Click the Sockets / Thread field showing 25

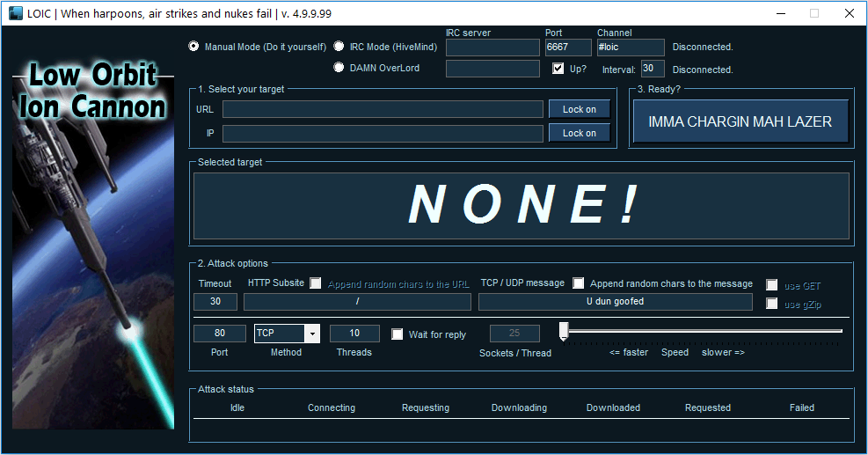click(514, 333)
